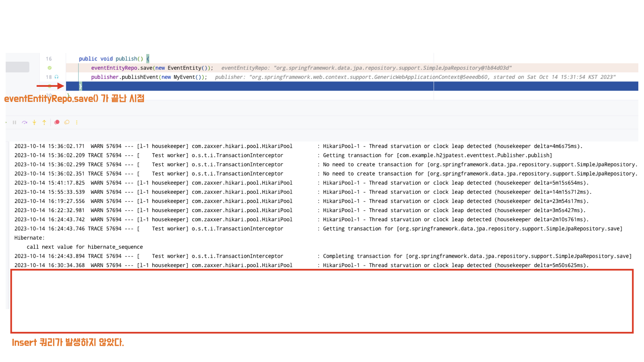Click the Step Over debugger icon

(x=24, y=122)
